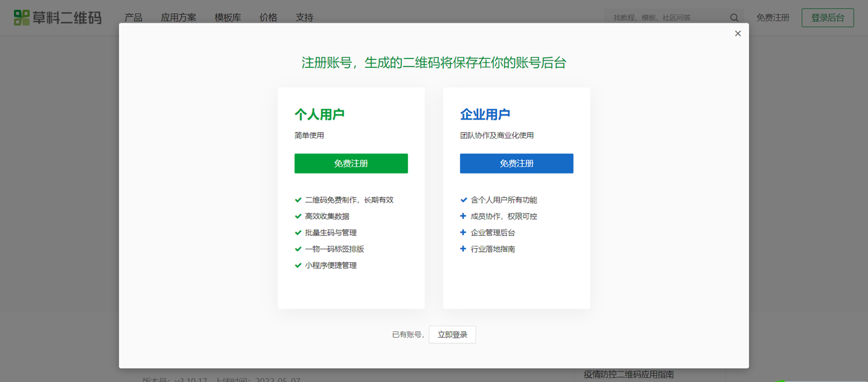Click the blue checkmark beside 含个人用户所有功能

tap(464, 200)
